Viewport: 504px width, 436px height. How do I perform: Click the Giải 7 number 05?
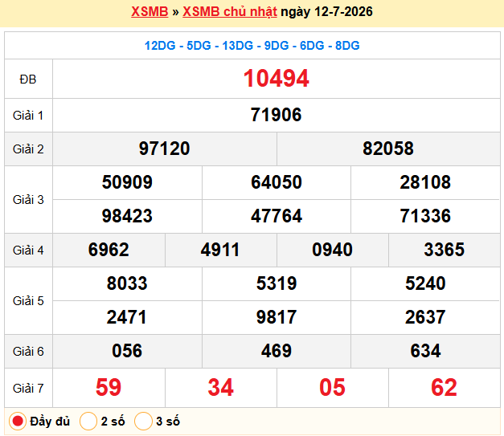[x=332, y=388]
